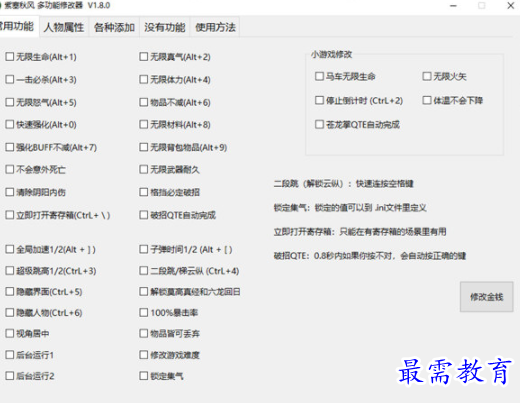Check 锁定集气 option

(x=144, y=376)
